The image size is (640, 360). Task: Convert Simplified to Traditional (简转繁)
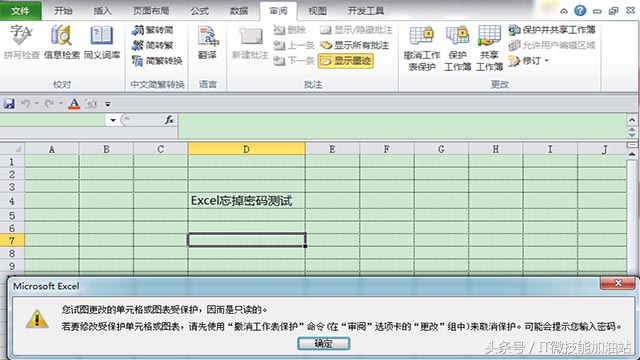[153, 45]
